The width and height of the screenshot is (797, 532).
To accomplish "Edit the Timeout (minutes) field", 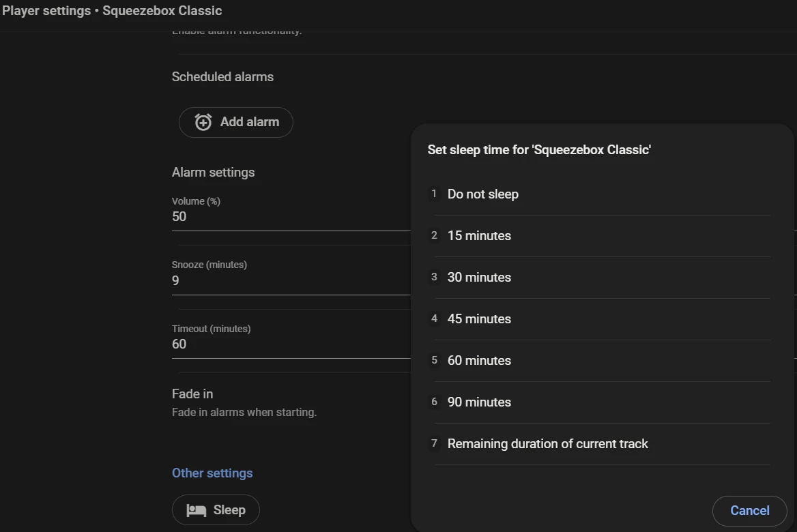I will (x=287, y=344).
